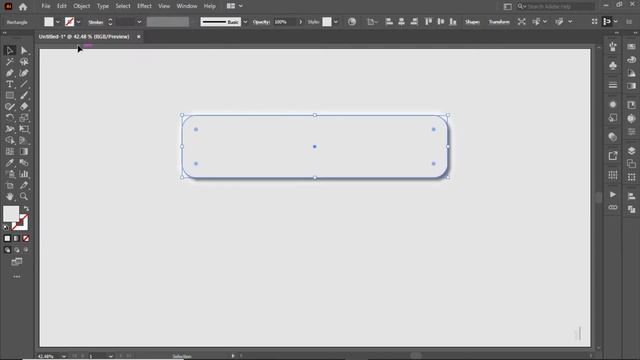Viewport: 640px width, 360px height.
Task: Open the artboard navigation dropdown
Action: point(111,356)
